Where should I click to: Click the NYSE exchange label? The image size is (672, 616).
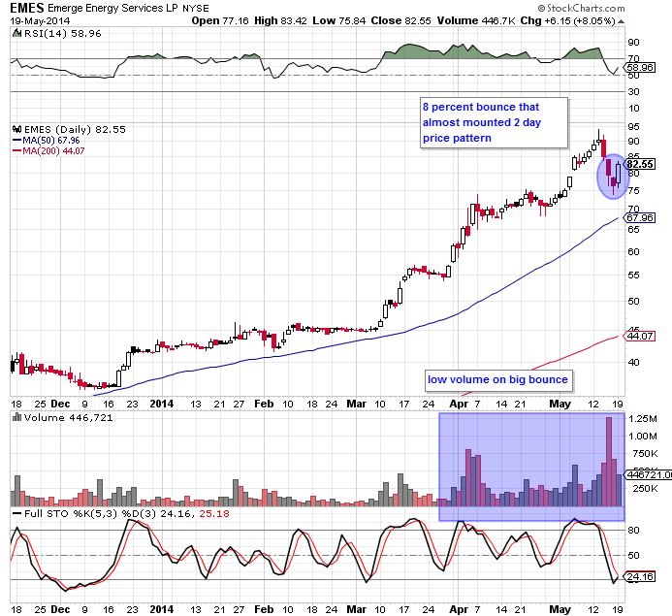[196, 9]
